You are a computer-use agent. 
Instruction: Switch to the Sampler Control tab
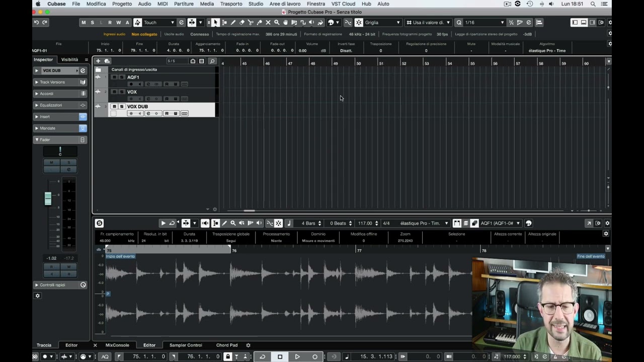[186, 345]
